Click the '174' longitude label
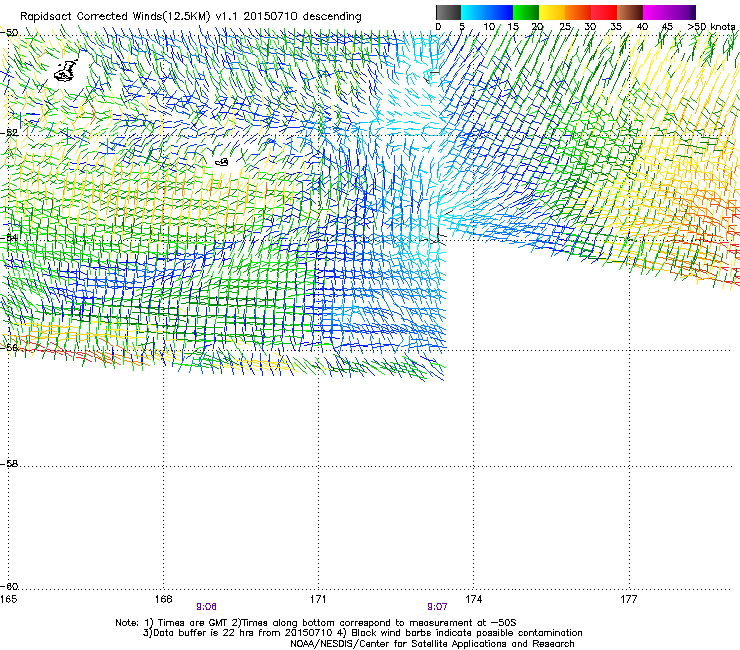 (473, 599)
